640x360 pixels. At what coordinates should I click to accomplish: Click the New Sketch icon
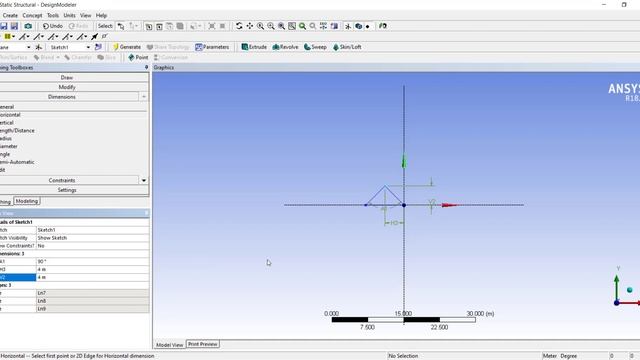(98, 47)
